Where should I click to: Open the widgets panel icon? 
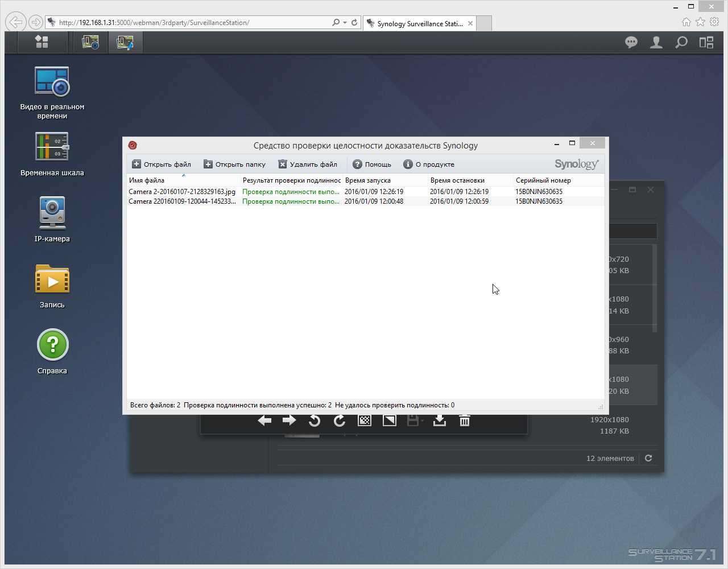click(x=706, y=43)
